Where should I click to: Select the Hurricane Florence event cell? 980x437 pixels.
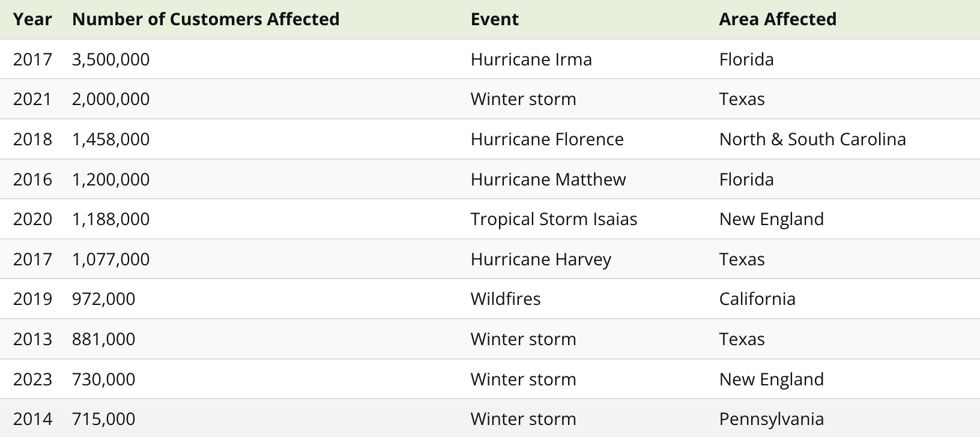point(547,139)
